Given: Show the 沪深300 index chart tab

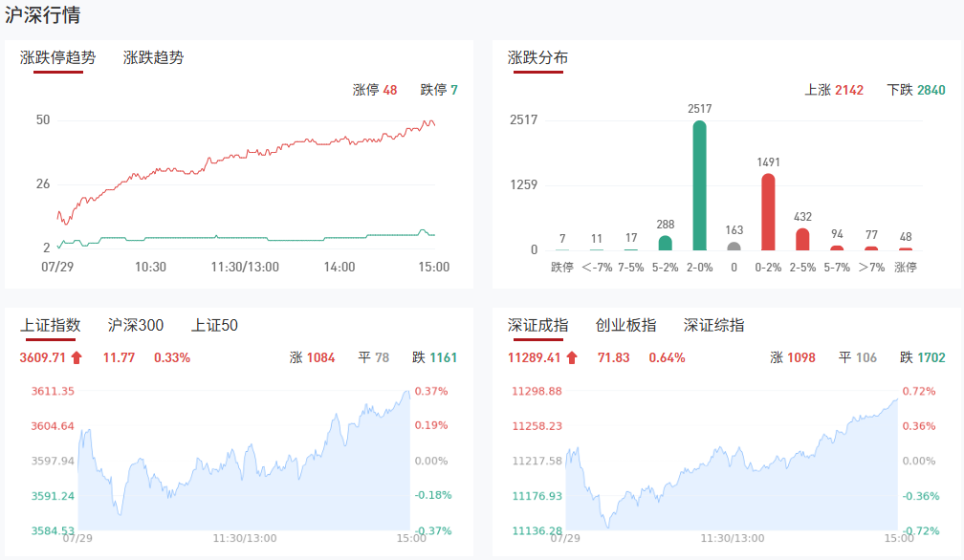Looking at the screenshot, I should click(136, 326).
